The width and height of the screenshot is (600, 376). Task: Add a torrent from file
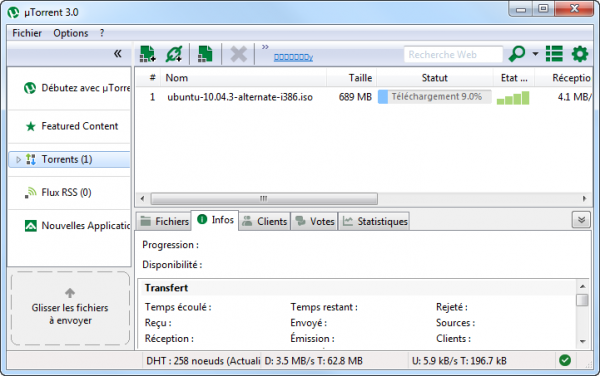tap(148, 54)
